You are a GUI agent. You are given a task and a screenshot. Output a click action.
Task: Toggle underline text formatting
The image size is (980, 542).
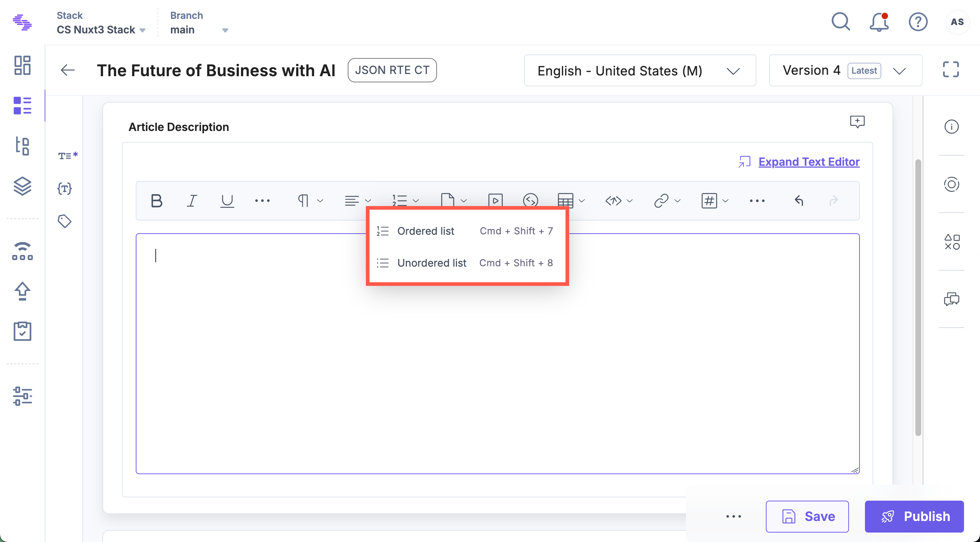[227, 201]
